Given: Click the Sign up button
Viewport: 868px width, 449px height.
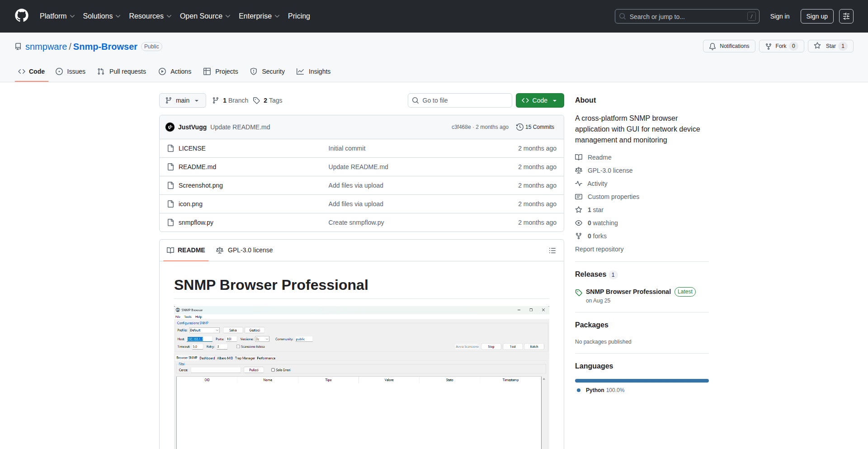Looking at the screenshot, I should tap(816, 16).
